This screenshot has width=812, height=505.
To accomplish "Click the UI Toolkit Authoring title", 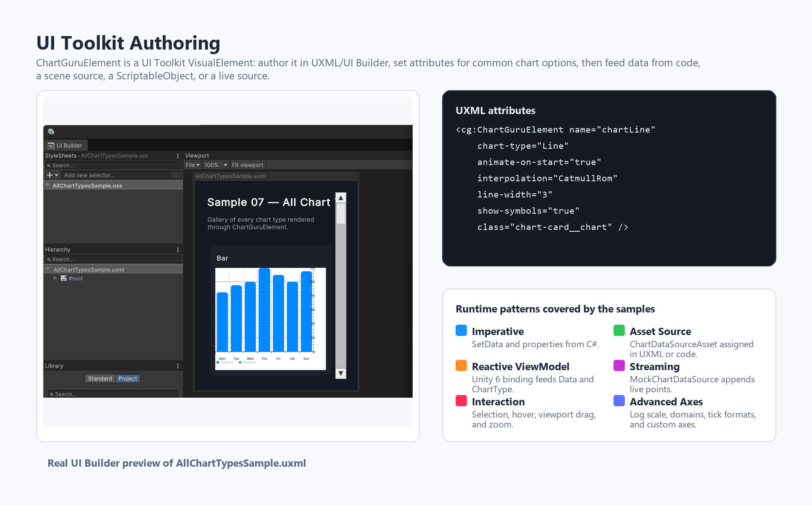I will click(128, 43).
